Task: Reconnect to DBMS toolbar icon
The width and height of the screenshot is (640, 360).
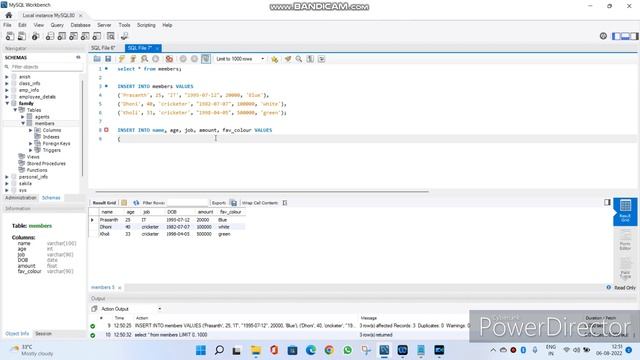Action: tap(124, 36)
